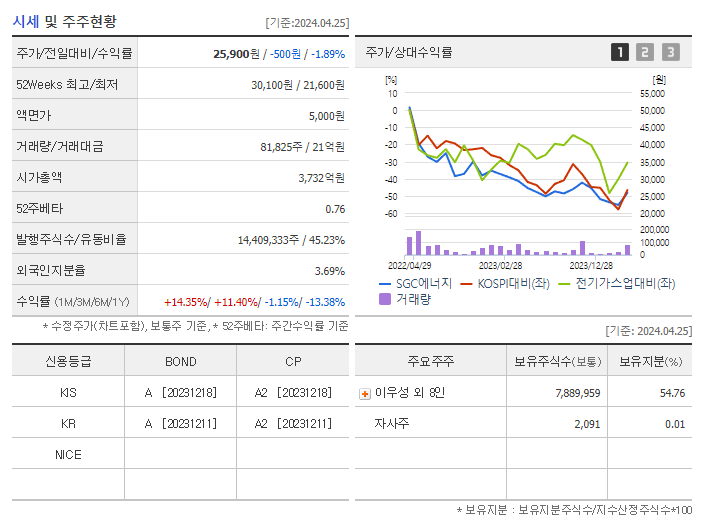
Task: Click the +11.40% three-month return
Action: tap(236, 302)
